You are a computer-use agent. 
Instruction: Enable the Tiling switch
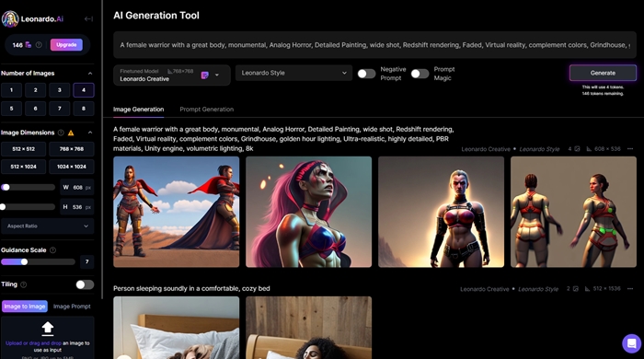pos(85,284)
